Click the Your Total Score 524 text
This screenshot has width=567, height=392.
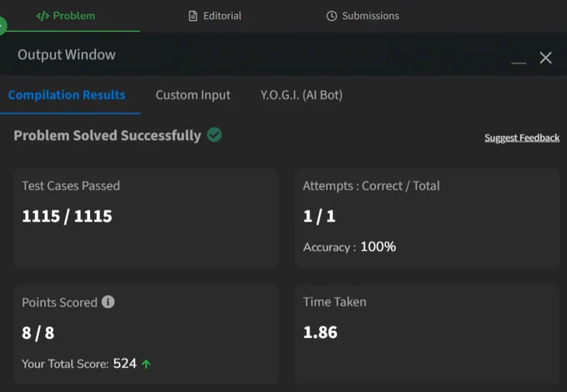79,364
